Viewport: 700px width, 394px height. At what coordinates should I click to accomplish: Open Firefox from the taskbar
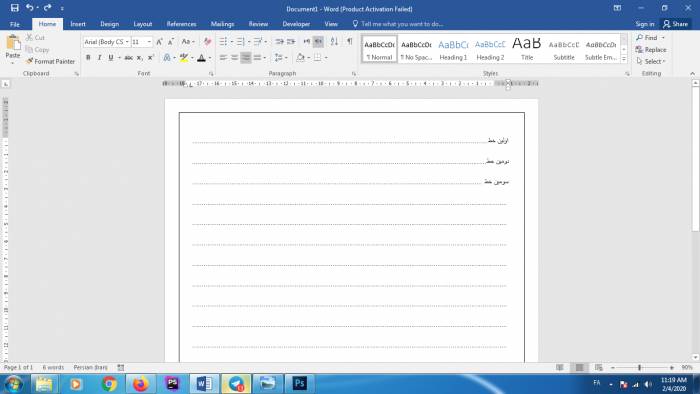(x=141, y=384)
